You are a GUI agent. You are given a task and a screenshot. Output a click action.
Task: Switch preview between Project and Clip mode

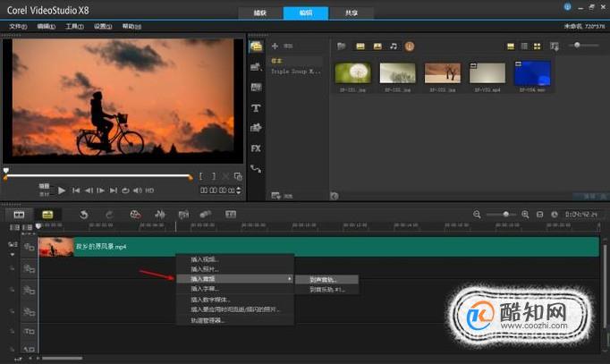tap(45, 190)
